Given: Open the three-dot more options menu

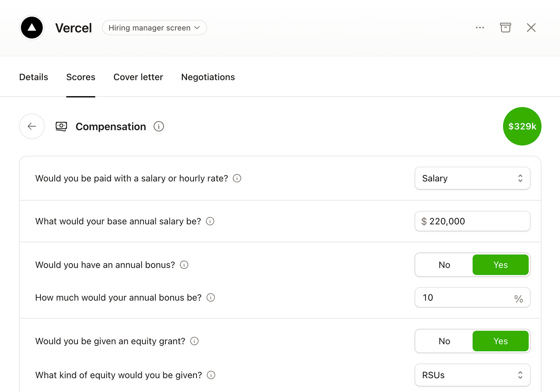Looking at the screenshot, I should coord(480,28).
